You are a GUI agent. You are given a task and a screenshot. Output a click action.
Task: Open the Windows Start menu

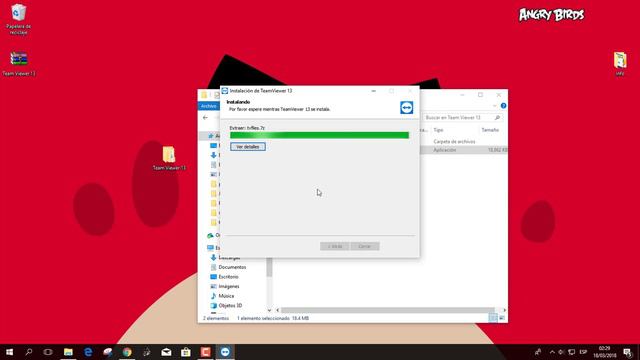click(9, 352)
